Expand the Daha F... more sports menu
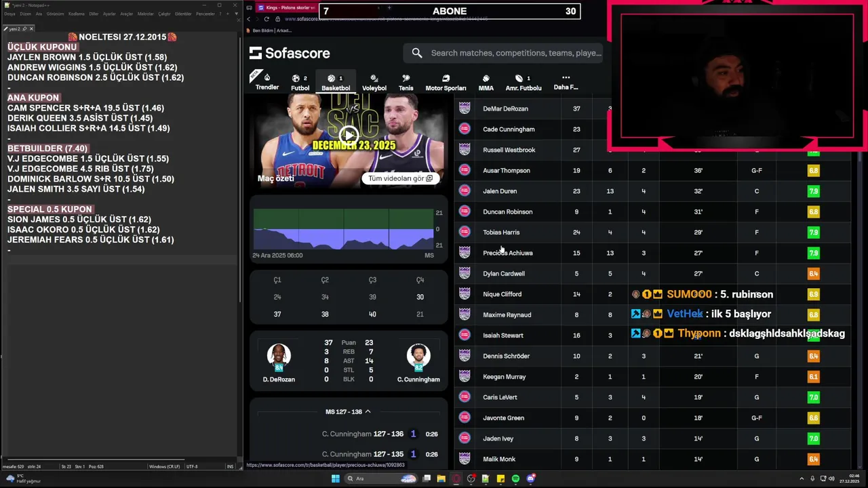This screenshot has width=868, height=488. pos(566,82)
